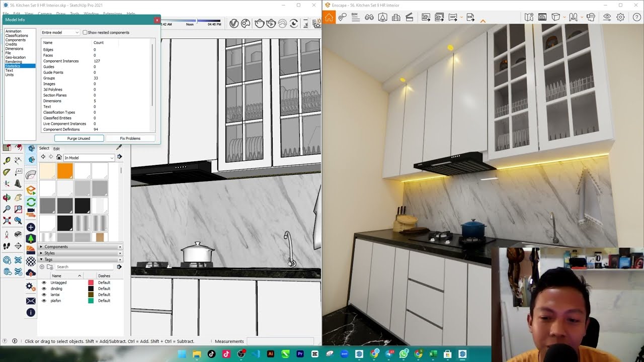The height and width of the screenshot is (362, 644).
Task: Enable Show nested components checkbox
Action: 85,32
